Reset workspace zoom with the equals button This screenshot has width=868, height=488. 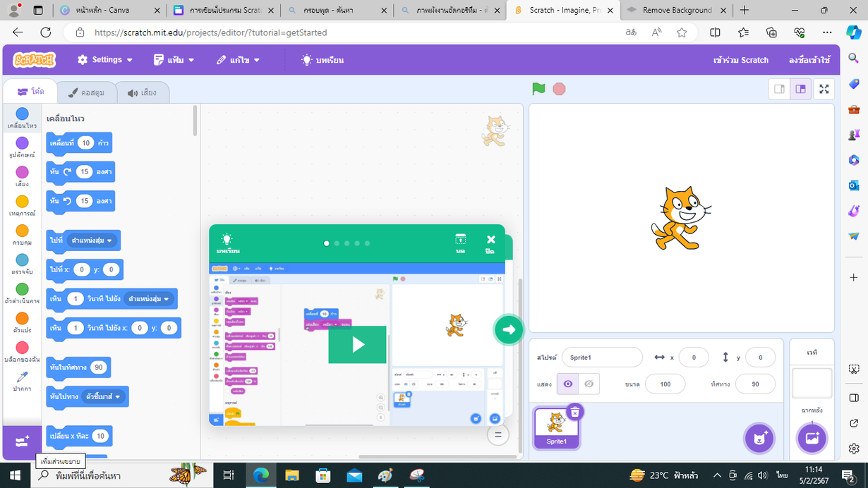pos(498,435)
